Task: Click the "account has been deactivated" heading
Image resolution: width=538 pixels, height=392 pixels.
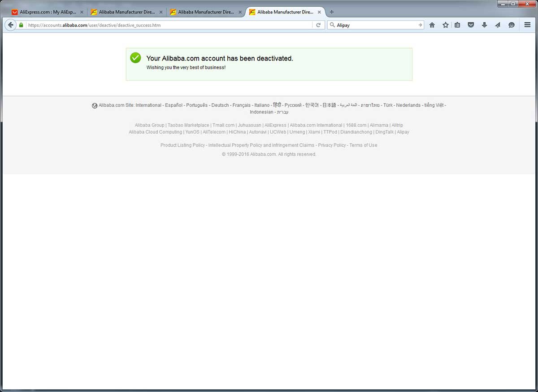Action: pyautogui.click(x=220, y=58)
